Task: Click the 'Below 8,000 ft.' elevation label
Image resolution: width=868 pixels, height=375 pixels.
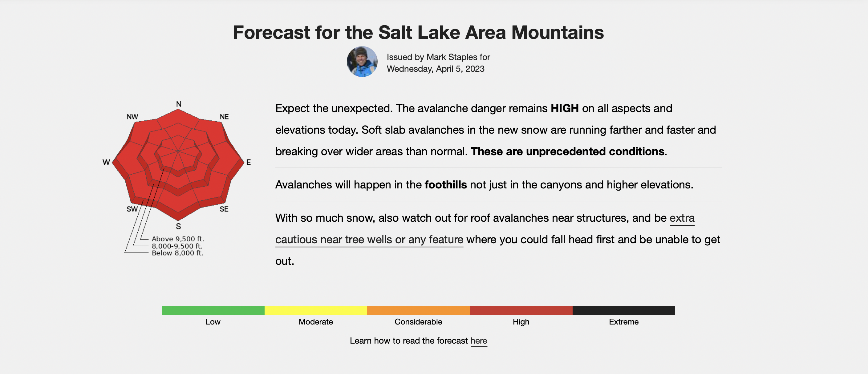Action: click(178, 253)
